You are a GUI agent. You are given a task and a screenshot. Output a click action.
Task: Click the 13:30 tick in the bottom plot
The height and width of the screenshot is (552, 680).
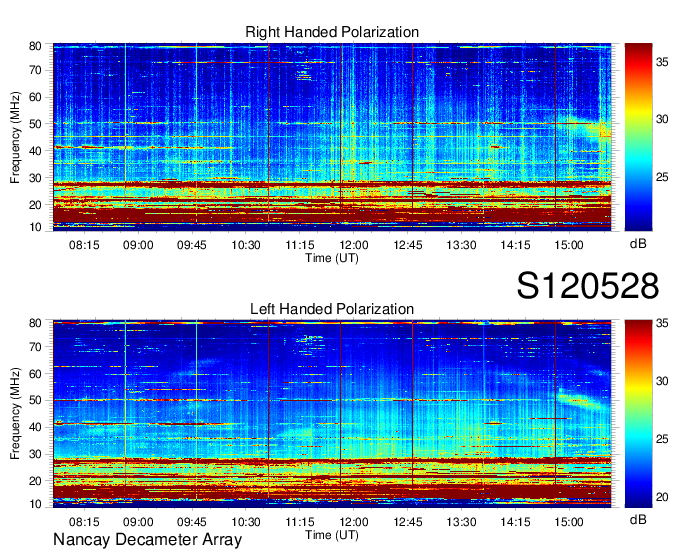pyautogui.click(x=461, y=522)
